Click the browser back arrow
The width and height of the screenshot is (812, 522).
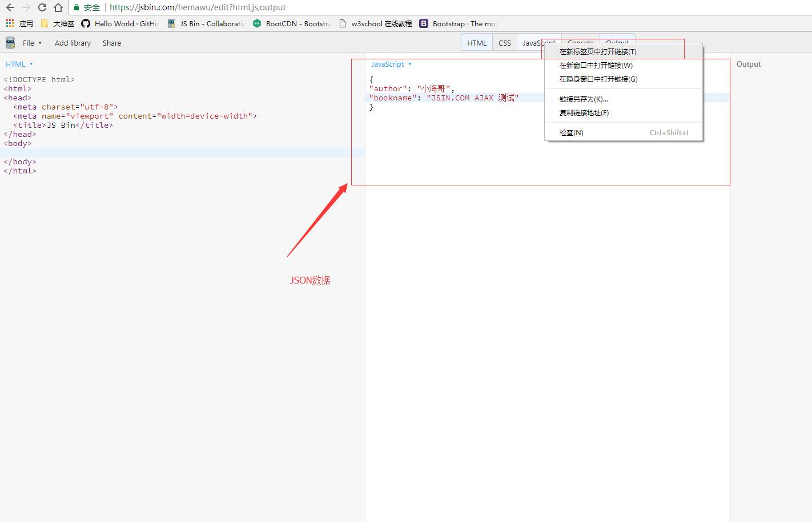click(x=10, y=7)
